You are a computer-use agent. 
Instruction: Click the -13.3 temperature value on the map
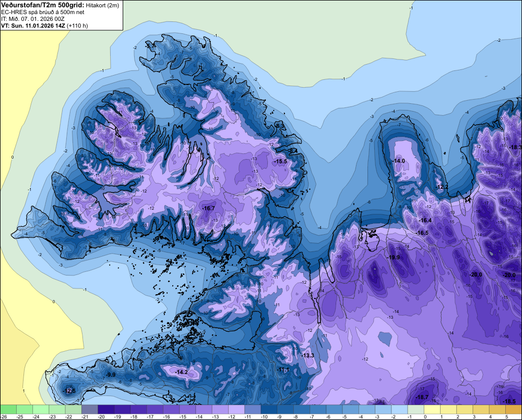coord(307,355)
